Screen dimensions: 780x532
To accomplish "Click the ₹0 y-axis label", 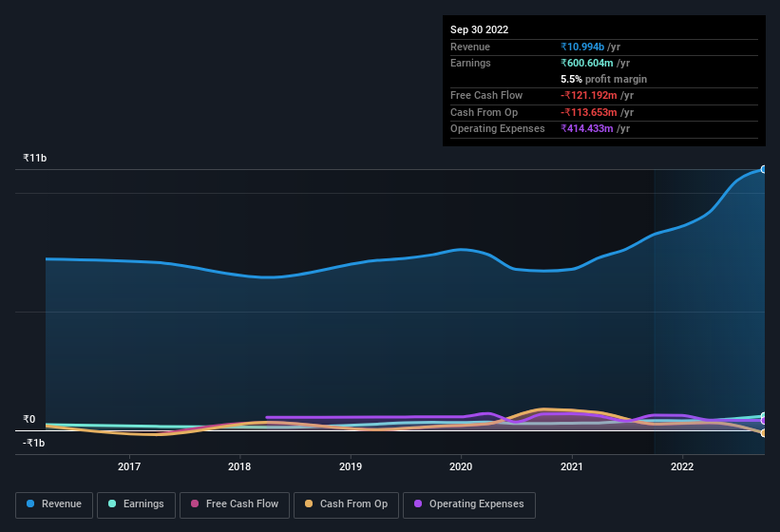I will [x=29, y=419].
